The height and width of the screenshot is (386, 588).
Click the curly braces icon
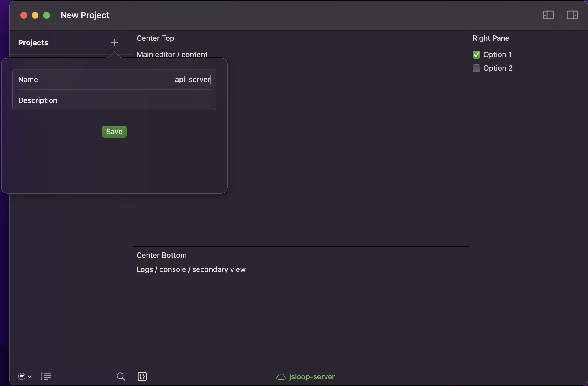tap(142, 376)
